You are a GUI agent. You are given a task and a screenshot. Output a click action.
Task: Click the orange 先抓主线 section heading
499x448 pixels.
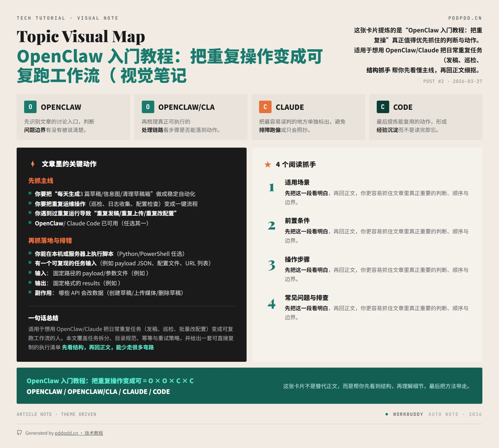(41, 181)
